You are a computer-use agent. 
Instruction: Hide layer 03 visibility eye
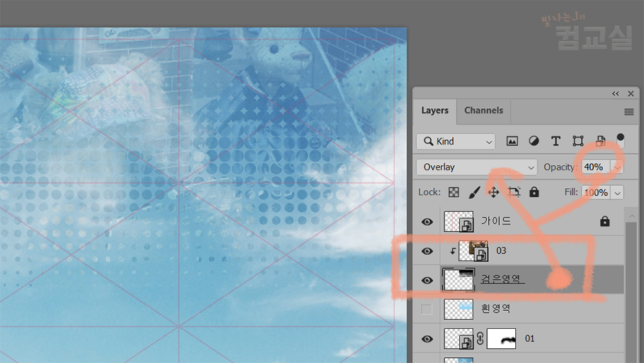(427, 251)
